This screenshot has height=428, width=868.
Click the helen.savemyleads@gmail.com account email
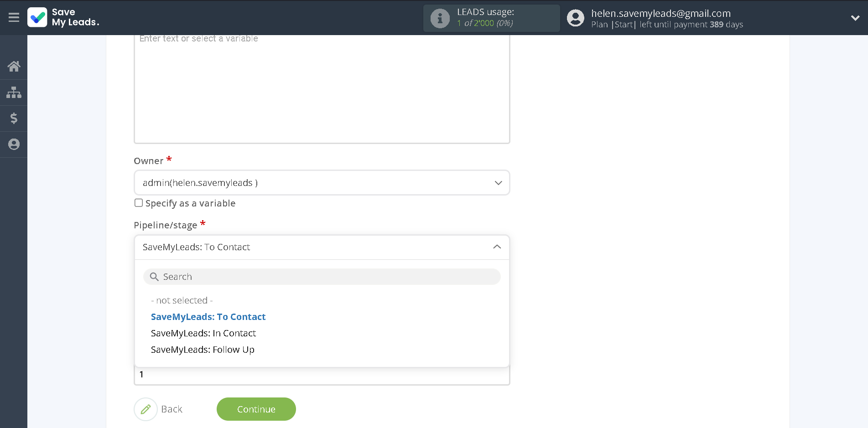(661, 13)
